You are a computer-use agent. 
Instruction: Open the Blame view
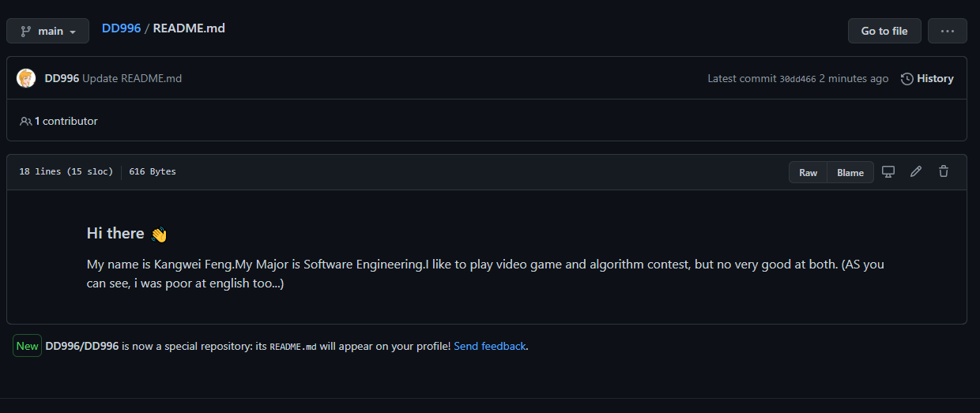[x=850, y=172]
